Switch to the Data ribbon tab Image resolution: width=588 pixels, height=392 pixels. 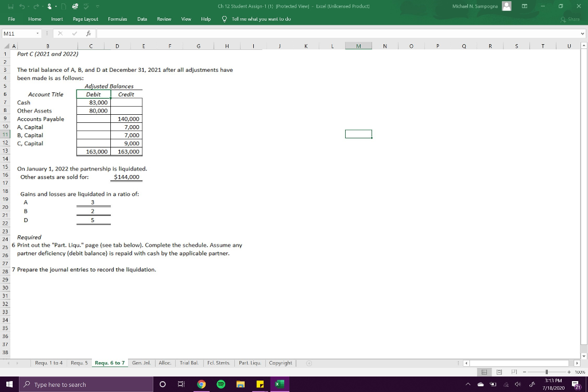pyautogui.click(x=142, y=19)
